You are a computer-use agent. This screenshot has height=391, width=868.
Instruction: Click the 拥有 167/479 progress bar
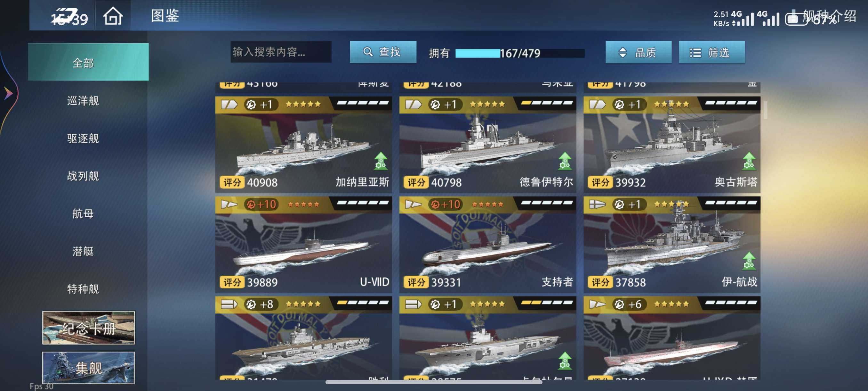click(519, 53)
